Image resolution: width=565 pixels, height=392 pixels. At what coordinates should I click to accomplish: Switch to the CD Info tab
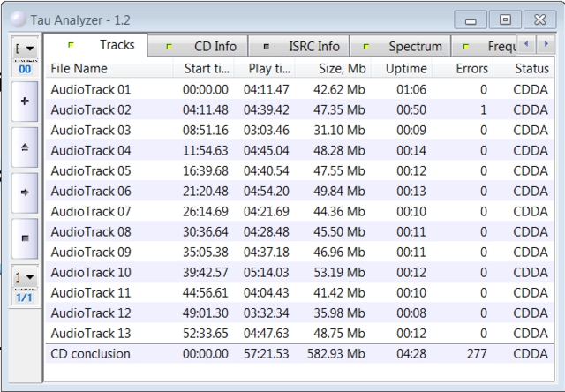[x=205, y=46]
